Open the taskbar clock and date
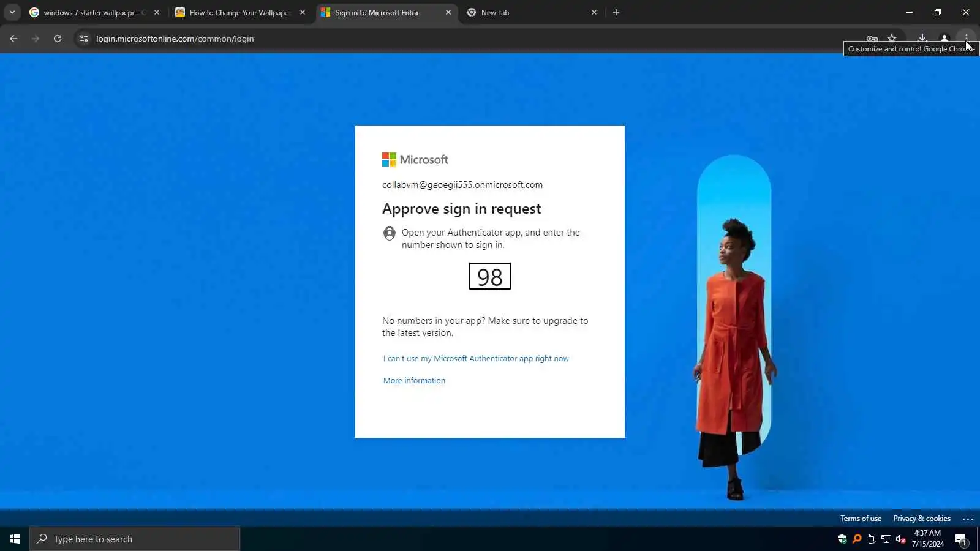The image size is (980, 551). (927, 539)
